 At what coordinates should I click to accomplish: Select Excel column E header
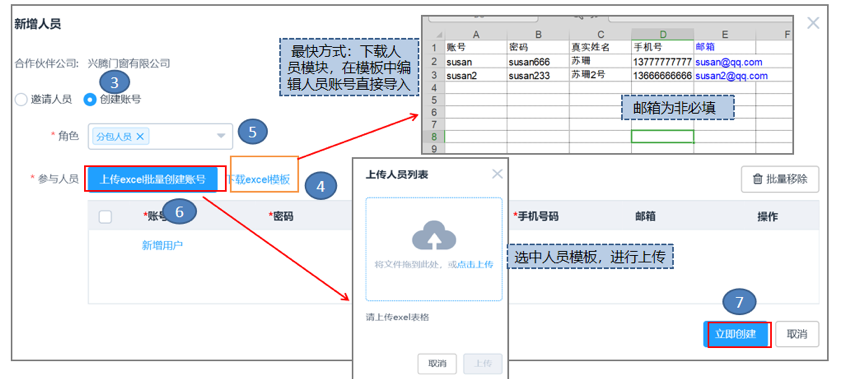pyautogui.click(x=725, y=34)
